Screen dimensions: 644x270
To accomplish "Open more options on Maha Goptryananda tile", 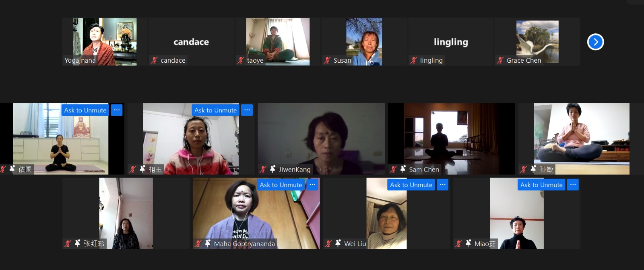I will pyautogui.click(x=312, y=185).
